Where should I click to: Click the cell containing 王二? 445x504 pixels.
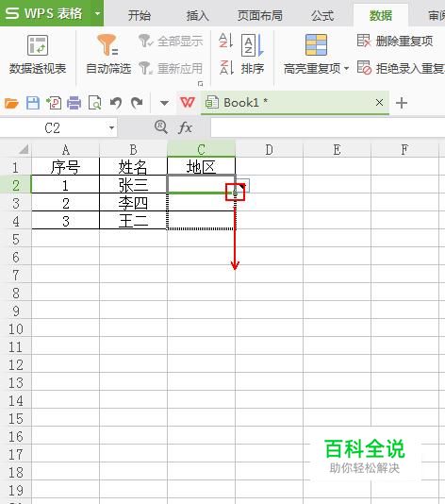(x=133, y=221)
